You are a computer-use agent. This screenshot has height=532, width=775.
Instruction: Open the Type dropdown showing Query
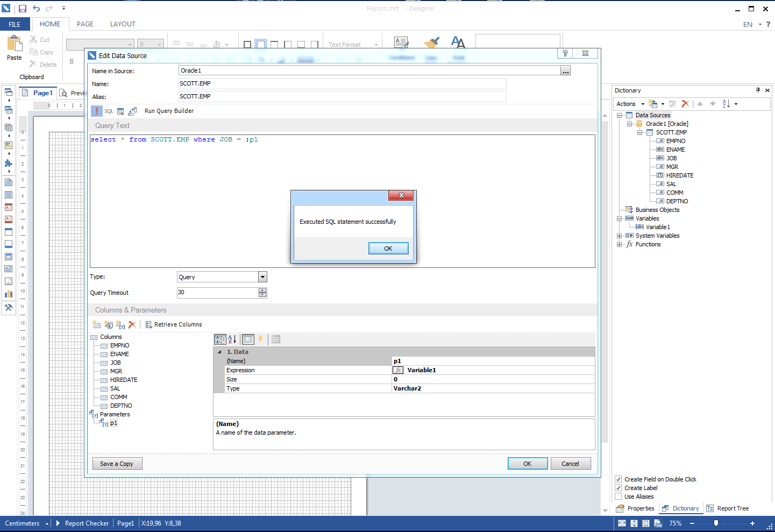pyautogui.click(x=262, y=277)
